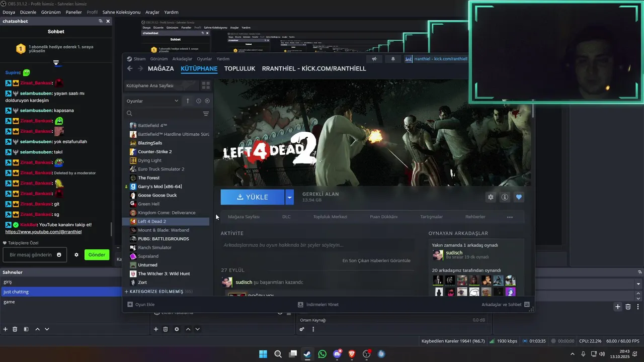
Task: Switch to MAĞAZA tab in Steam
Action: pos(160,68)
